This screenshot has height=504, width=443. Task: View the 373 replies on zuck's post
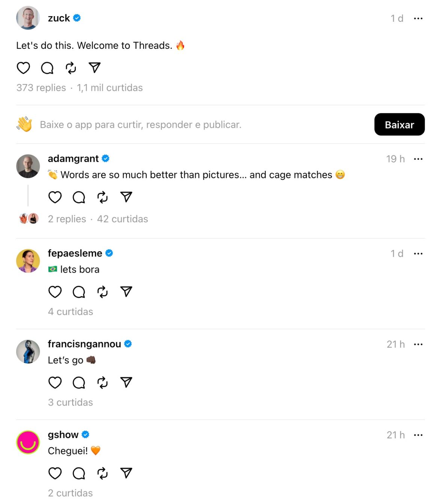click(41, 88)
